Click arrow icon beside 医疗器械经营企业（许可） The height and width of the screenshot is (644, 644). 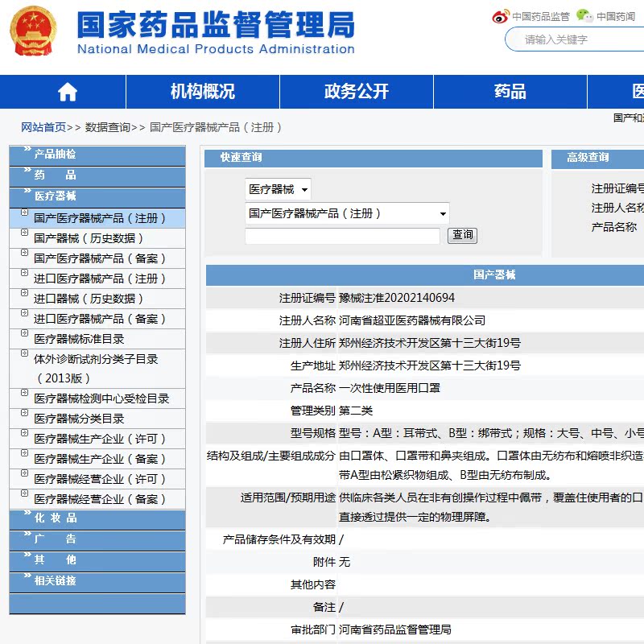coord(25,473)
